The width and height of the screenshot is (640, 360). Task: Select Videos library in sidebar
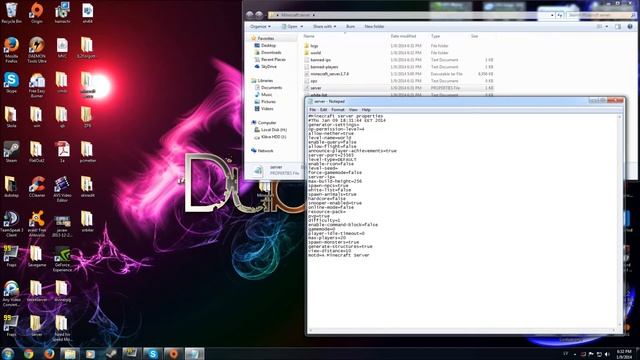click(x=267, y=109)
